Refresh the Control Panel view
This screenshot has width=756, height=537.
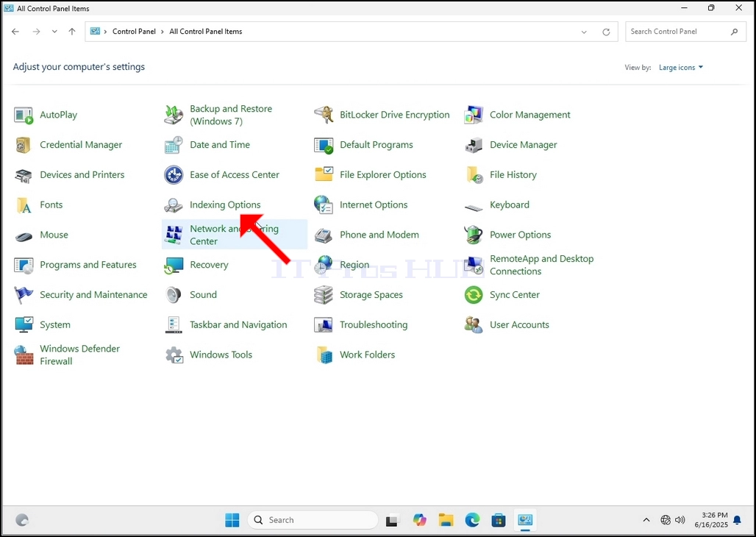pos(606,32)
